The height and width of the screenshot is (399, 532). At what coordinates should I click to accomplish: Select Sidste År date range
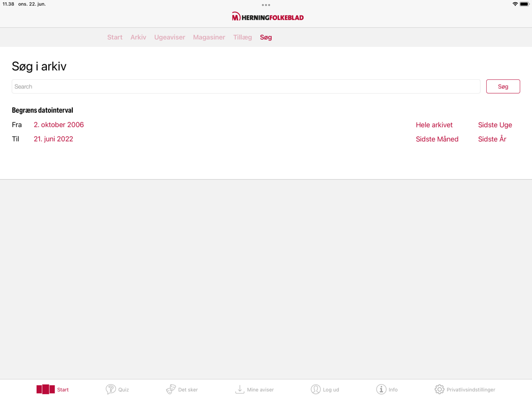click(x=492, y=139)
